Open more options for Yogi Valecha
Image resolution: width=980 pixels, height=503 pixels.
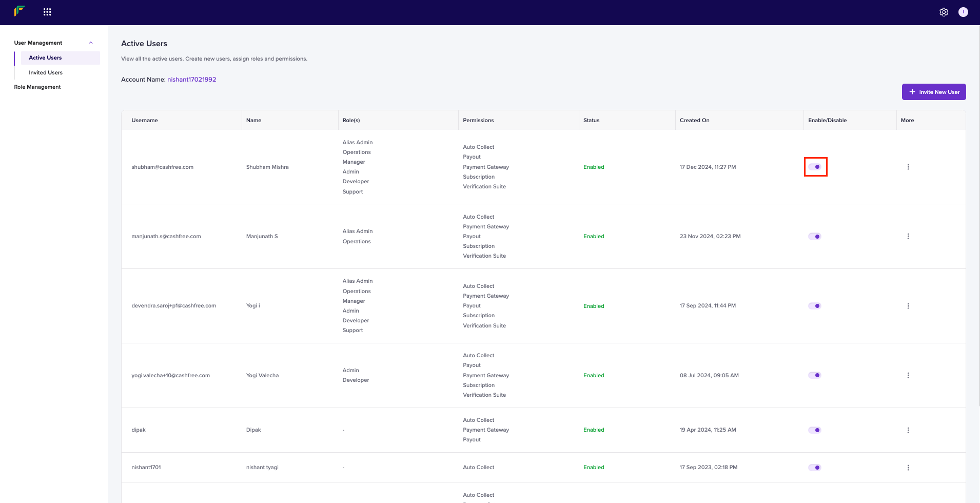[908, 375]
